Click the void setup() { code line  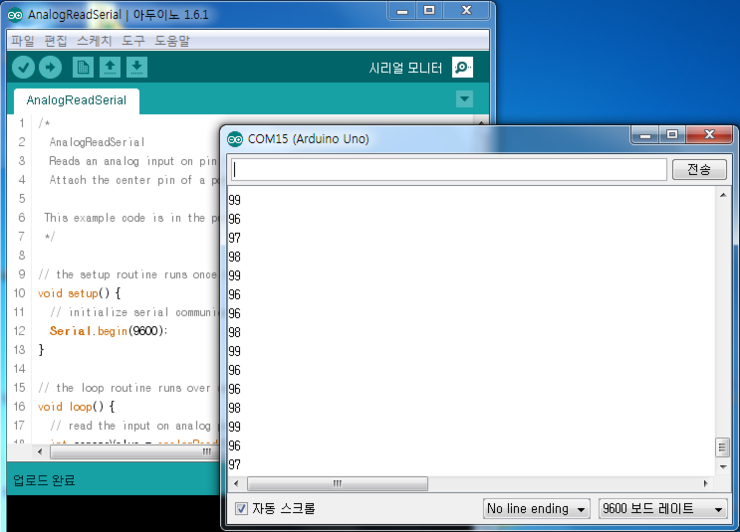pos(79,293)
